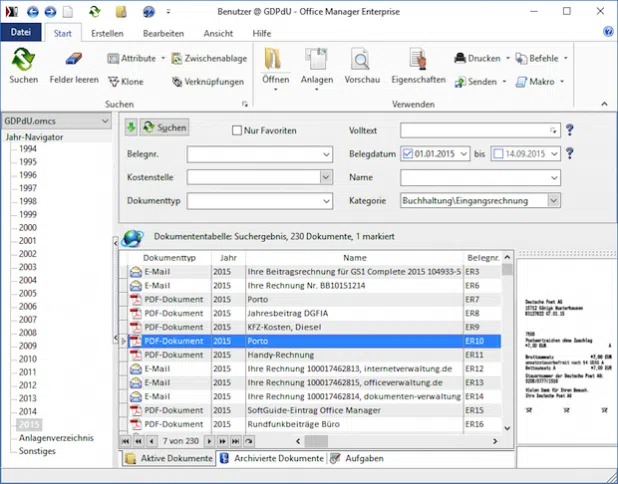Switch to the Erstellen ribbon tab
Viewport: 618px width, 484px height.
pyautogui.click(x=107, y=34)
